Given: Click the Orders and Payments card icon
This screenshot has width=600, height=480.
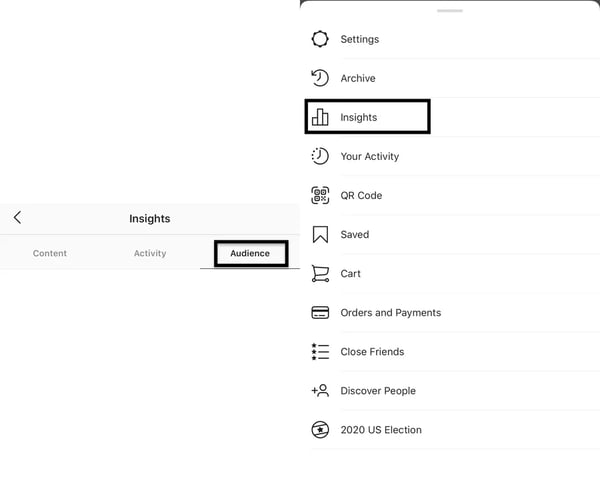Looking at the screenshot, I should pyautogui.click(x=320, y=312).
